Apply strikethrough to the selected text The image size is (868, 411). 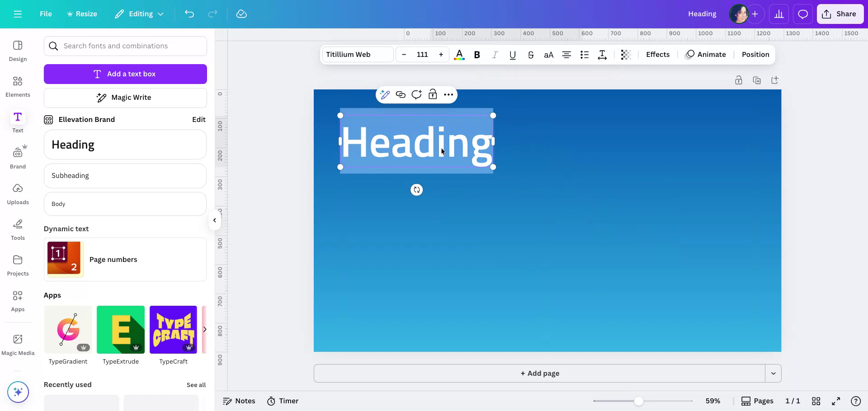pos(531,54)
